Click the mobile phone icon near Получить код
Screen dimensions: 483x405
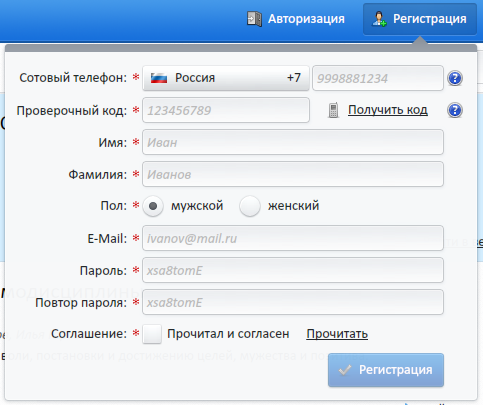coord(333,110)
